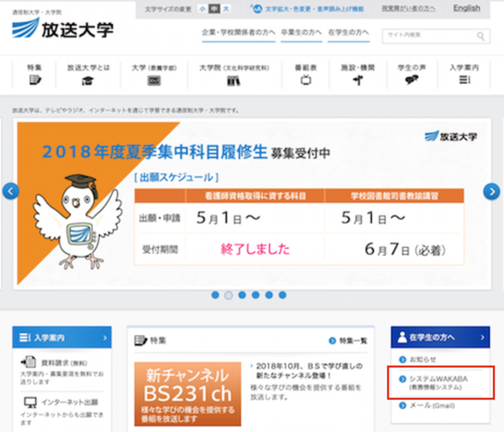Open 文字拡大・色変更・音声読み上げ機能 accessibility tool

[307, 9]
